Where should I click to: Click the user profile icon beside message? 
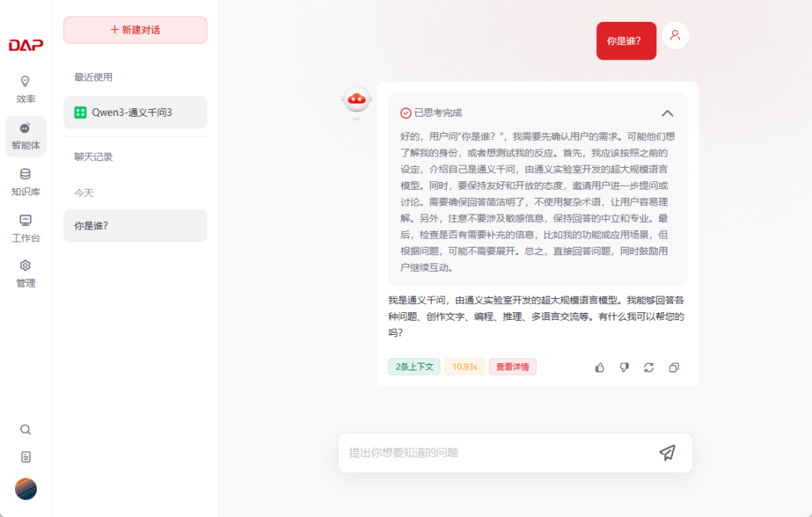[x=675, y=35]
